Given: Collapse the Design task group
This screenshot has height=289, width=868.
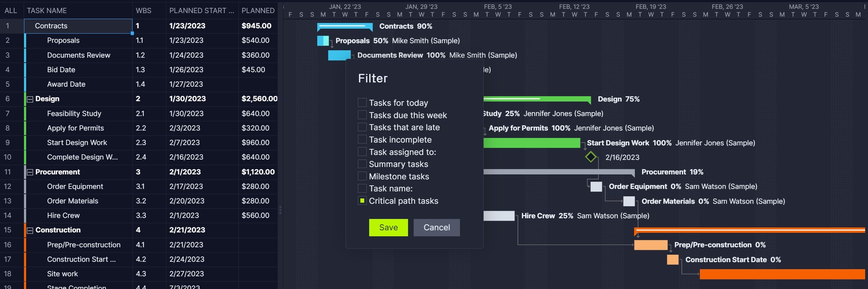Looking at the screenshot, I should click(x=30, y=99).
